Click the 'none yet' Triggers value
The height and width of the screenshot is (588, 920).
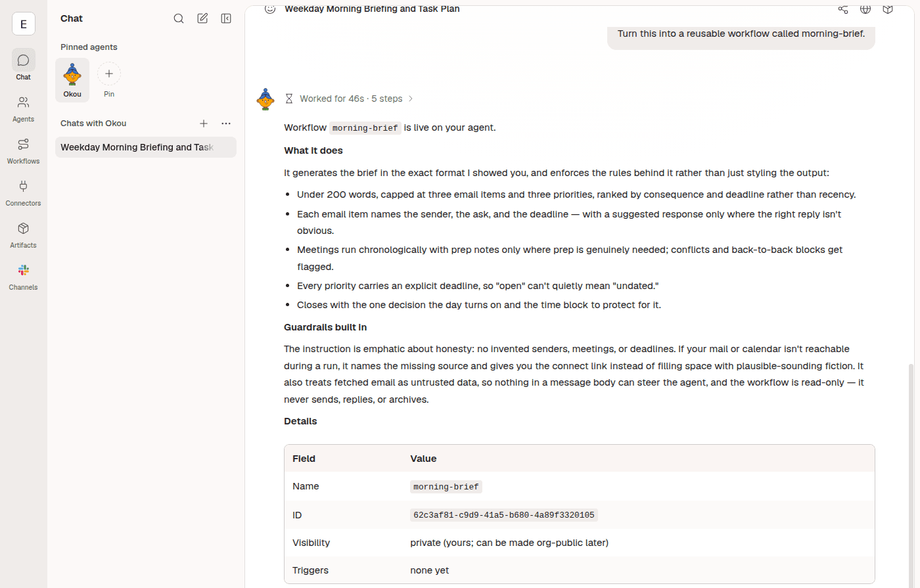430,570
